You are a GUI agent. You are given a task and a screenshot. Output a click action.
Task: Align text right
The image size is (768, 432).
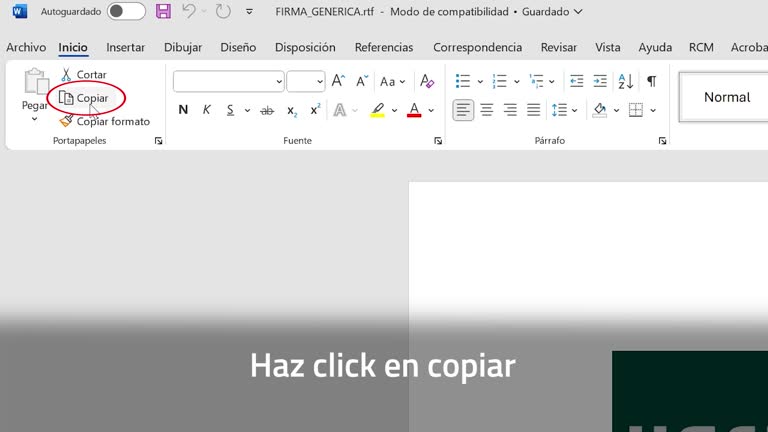(510, 110)
